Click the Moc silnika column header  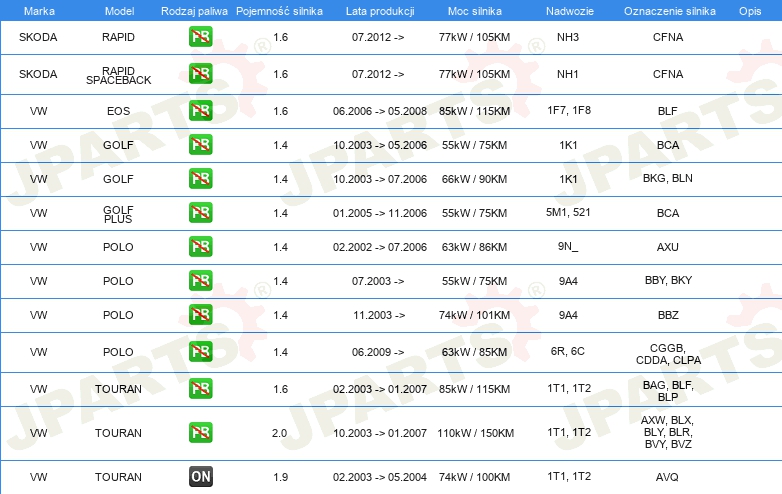(475, 11)
